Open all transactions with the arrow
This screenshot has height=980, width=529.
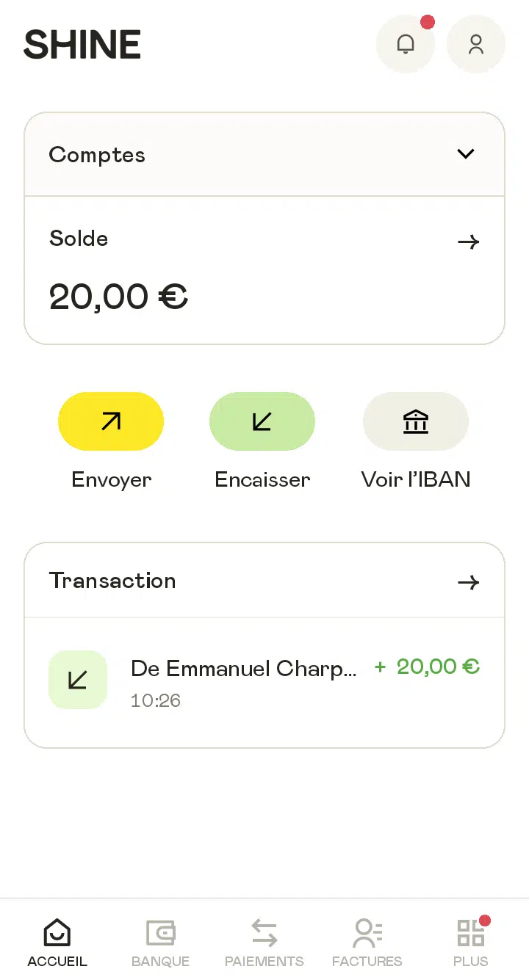[x=468, y=582]
